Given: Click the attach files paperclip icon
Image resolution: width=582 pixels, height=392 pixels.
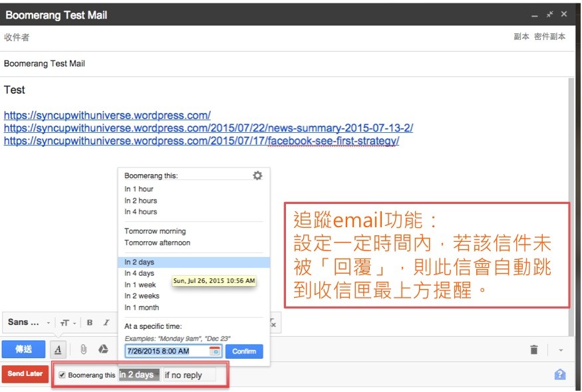Looking at the screenshot, I should click(x=84, y=349).
